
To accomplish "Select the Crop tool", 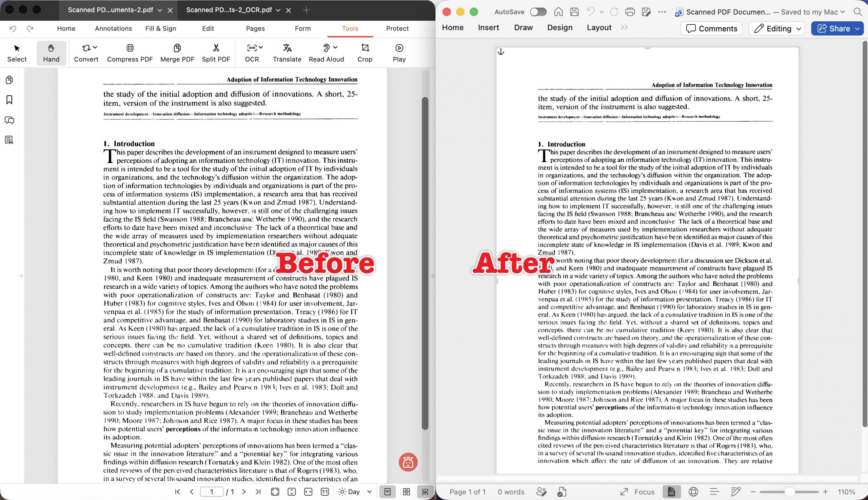I will click(x=365, y=53).
